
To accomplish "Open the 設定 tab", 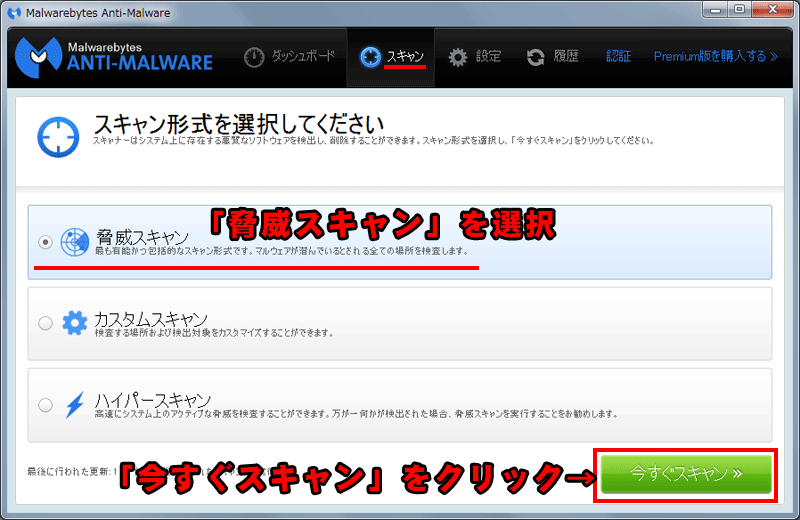I will (474, 57).
